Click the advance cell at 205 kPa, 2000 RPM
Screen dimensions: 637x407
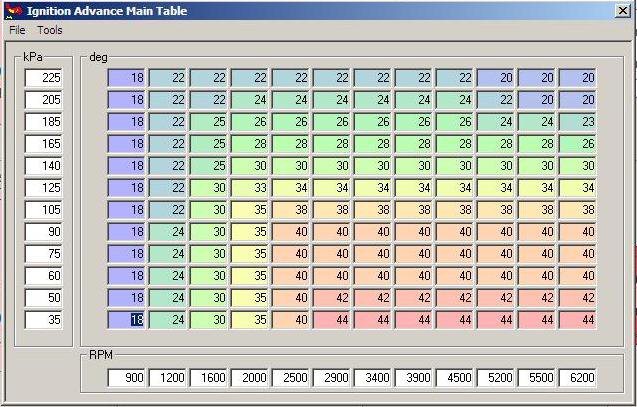(250, 100)
